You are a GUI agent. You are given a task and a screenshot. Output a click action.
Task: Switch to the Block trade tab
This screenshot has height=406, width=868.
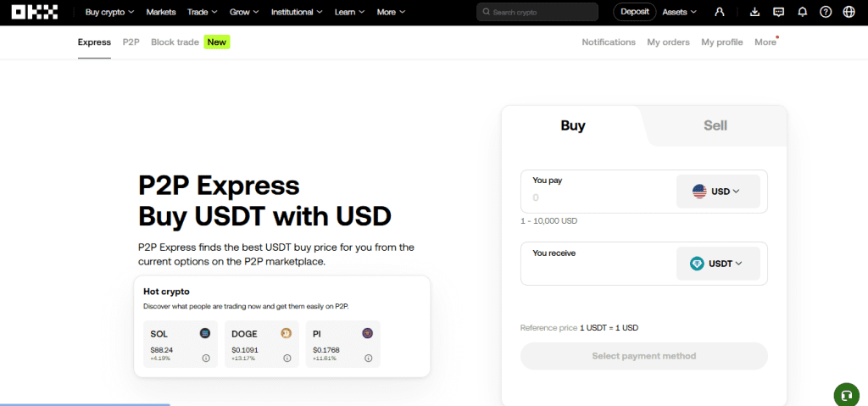[175, 42]
